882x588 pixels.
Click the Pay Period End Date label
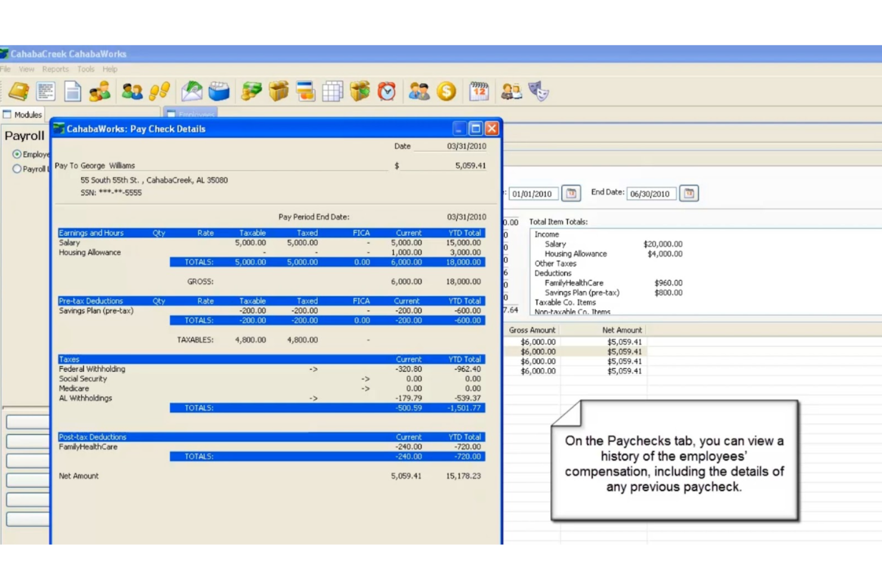pyautogui.click(x=314, y=217)
